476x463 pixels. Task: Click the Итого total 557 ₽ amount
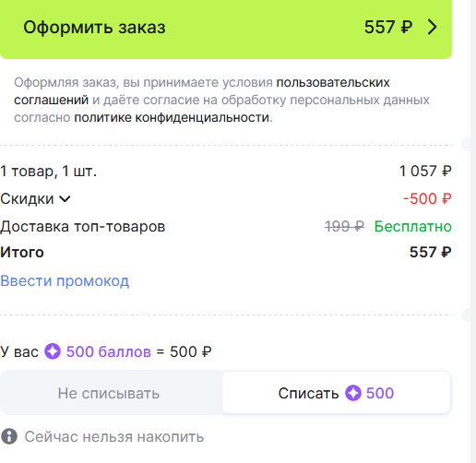coord(431,252)
